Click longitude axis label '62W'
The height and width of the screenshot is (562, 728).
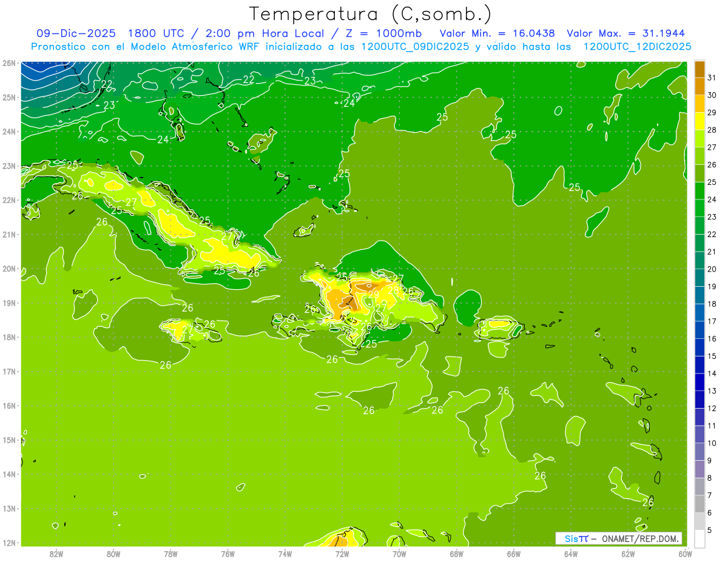pyautogui.click(x=628, y=554)
